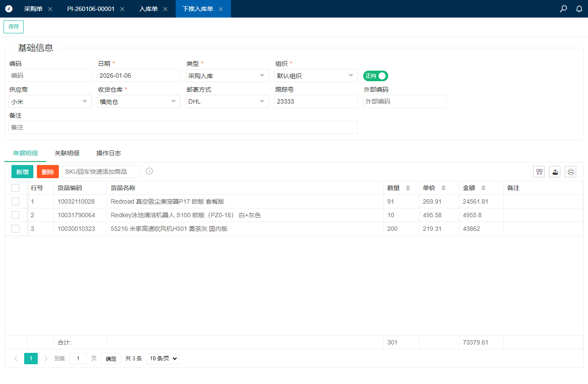Expand the 邮寄方式 dropdown showing DHL

click(x=227, y=101)
